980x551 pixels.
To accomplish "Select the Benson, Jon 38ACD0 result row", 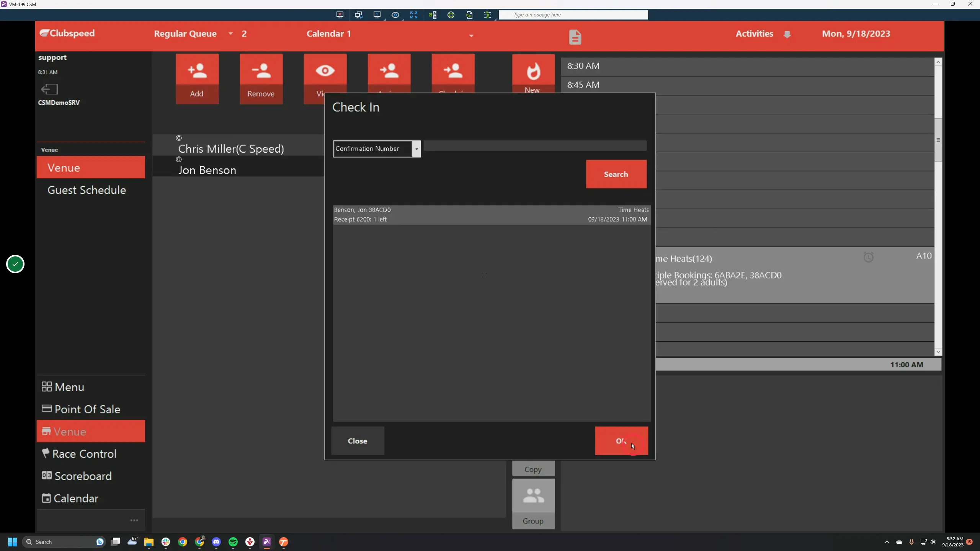I will point(492,215).
